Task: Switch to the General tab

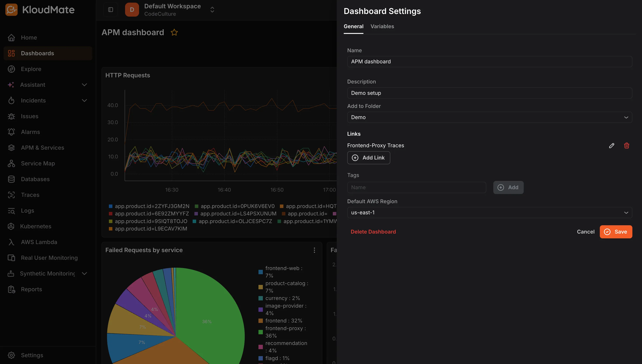Action: [354, 26]
